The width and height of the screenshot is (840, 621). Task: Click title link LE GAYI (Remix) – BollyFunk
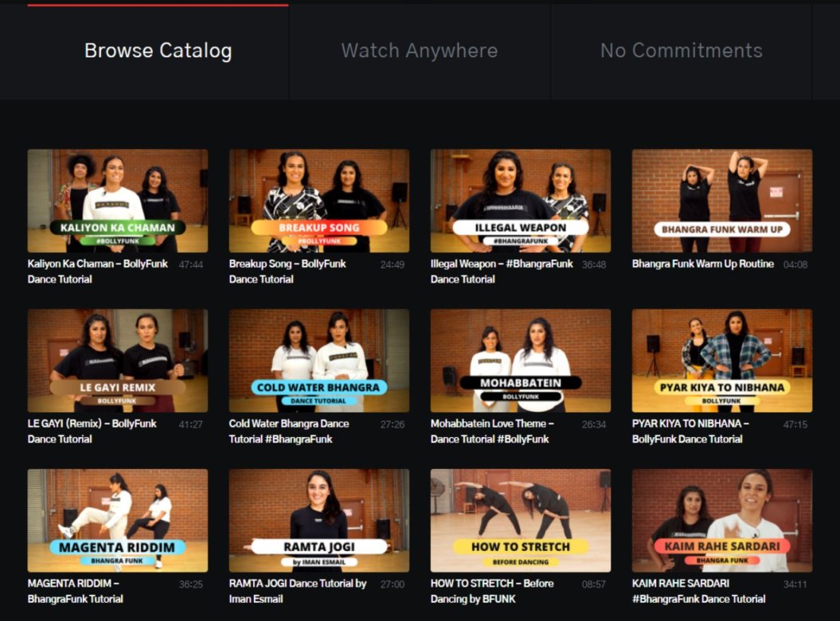coord(92,432)
